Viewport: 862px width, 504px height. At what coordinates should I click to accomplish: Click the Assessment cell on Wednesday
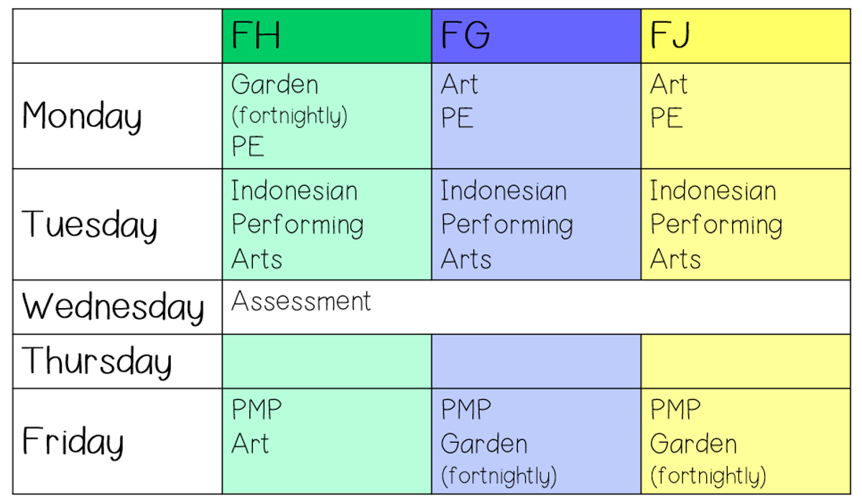click(x=537, y=307)
